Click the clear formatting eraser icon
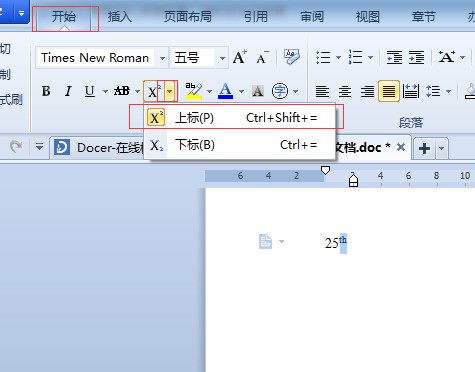The image size is (475, 372). tap(292, 57)
